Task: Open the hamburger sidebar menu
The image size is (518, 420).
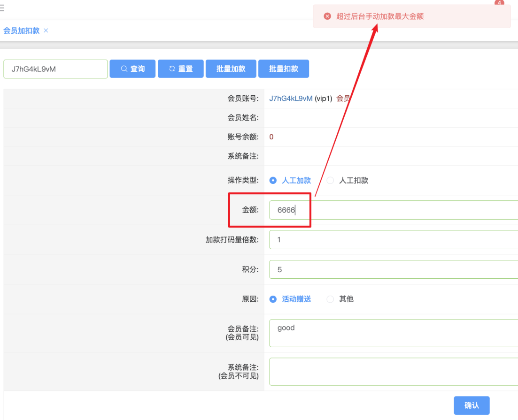Action: click(x=2, y=8)
